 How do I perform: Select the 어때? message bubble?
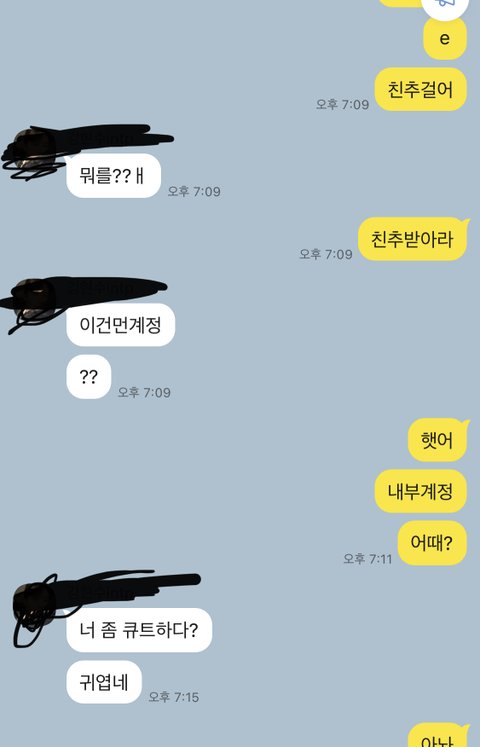[432, 543]
